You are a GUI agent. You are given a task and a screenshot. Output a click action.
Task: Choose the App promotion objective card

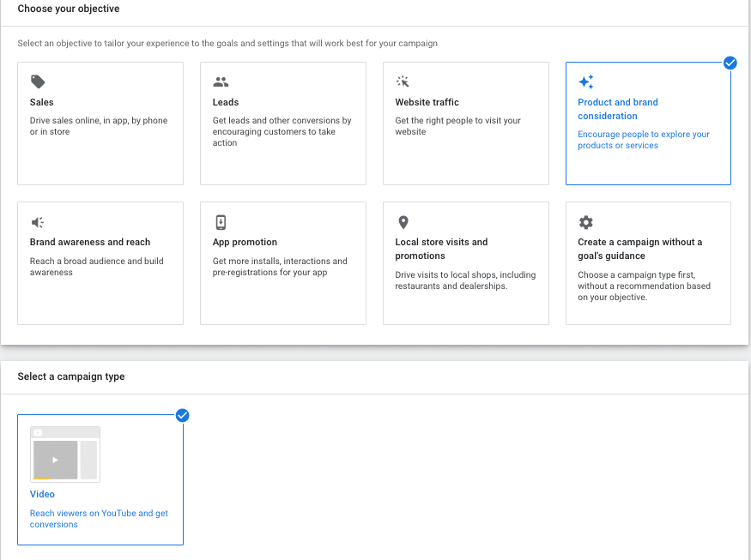click(283, 263)
